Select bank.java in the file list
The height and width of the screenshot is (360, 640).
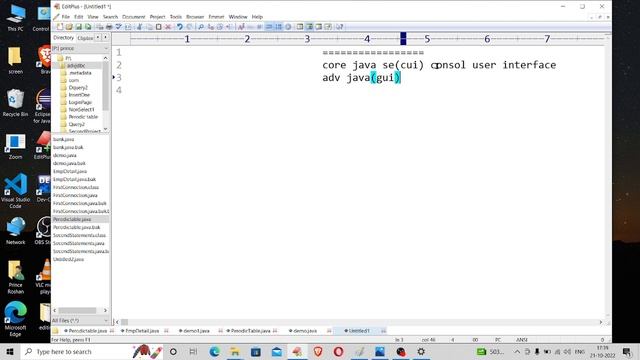point(64,139)
